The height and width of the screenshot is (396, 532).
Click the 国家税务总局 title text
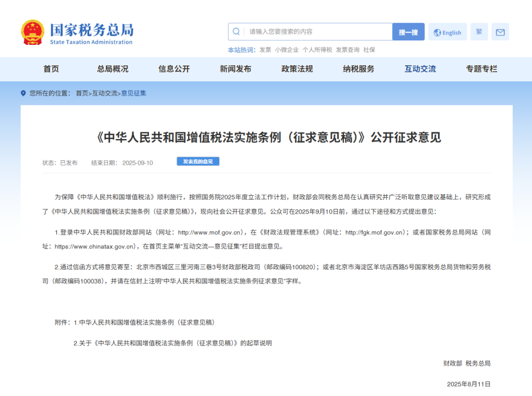92,30
